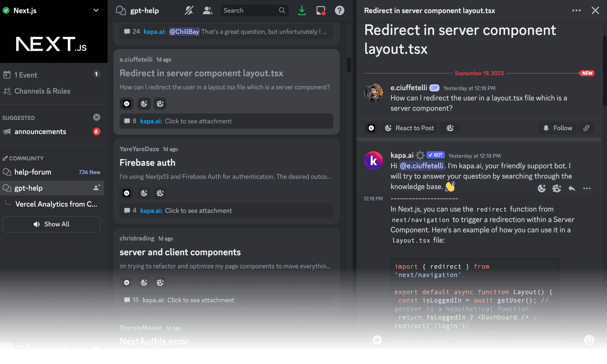Click the React to Post button
Viewport: 607px width, 364px height.
(409, 128)
